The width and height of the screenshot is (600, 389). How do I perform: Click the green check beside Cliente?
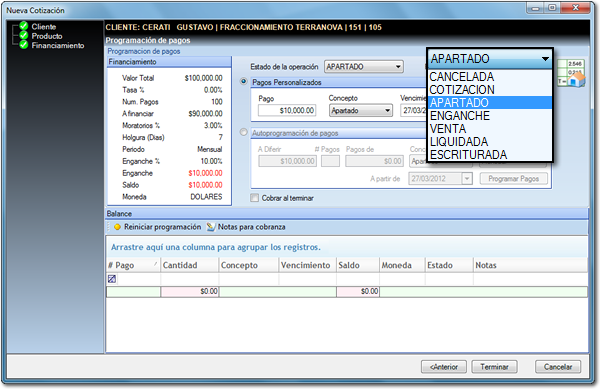coord(24,26)
